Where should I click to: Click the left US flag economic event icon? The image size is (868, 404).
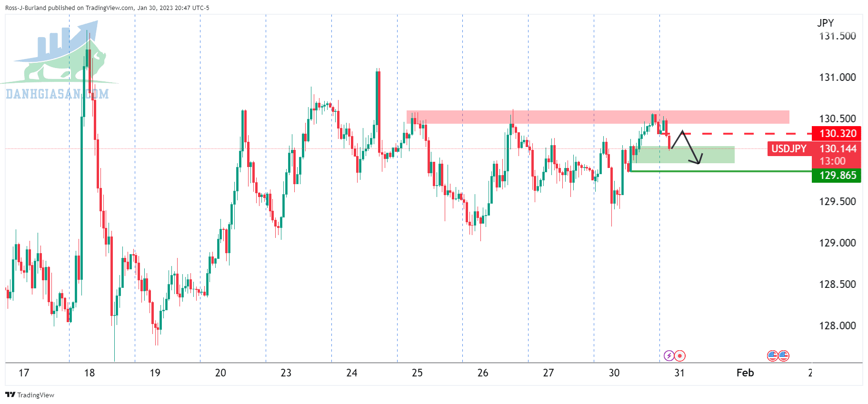pyautogui.click(x=772, y=355)
